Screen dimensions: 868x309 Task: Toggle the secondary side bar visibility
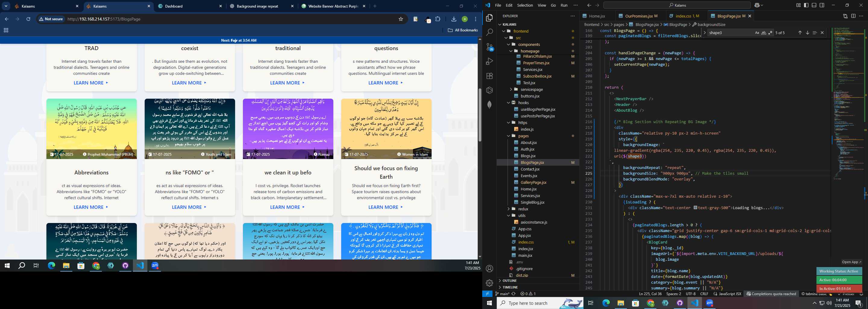point(822,5)
